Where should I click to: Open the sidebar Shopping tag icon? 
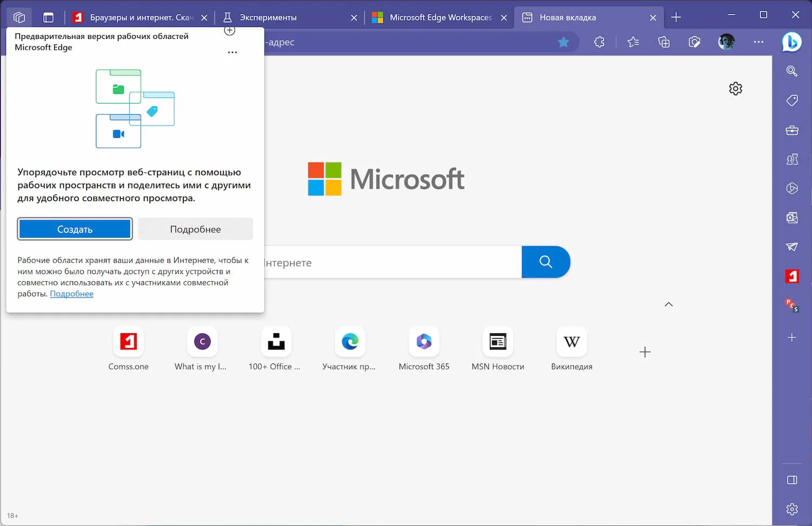[x=792, y=101]
